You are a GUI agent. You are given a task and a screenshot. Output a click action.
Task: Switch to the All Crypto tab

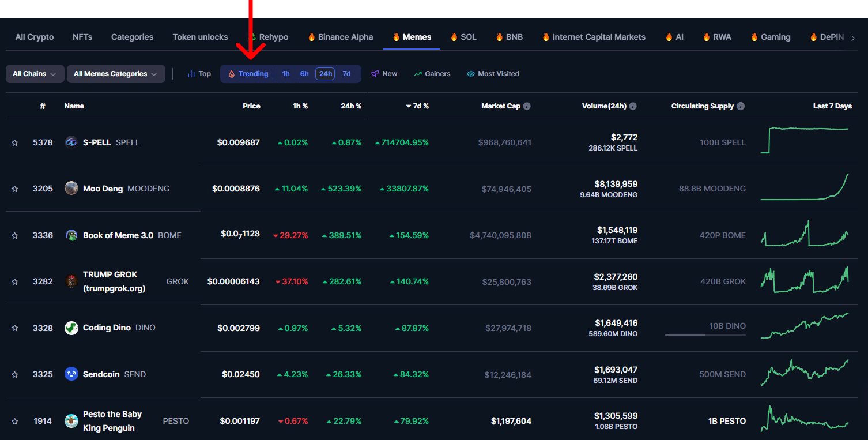35,37
